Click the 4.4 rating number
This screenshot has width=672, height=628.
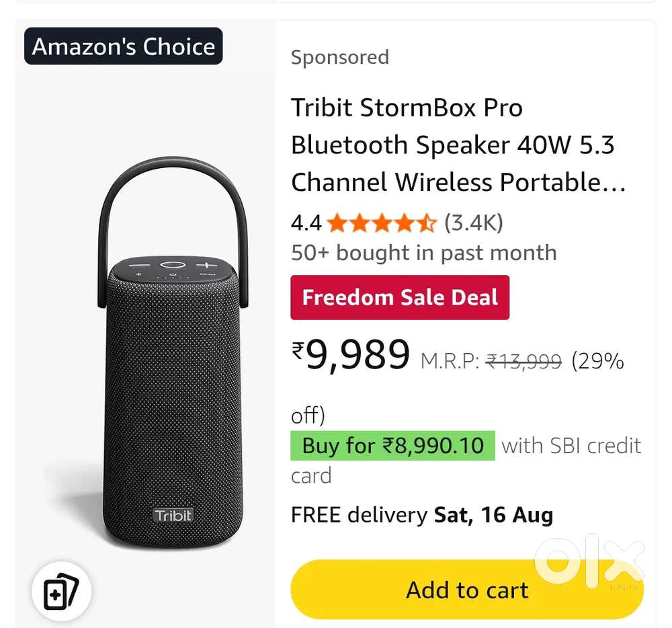pos(306,223)
